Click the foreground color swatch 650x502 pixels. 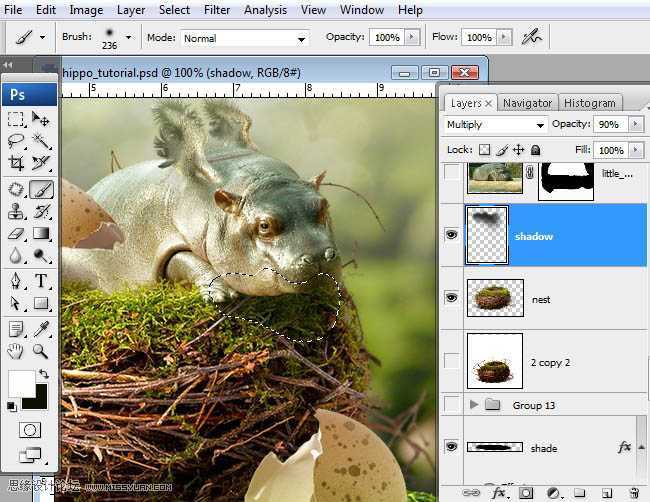20,382
